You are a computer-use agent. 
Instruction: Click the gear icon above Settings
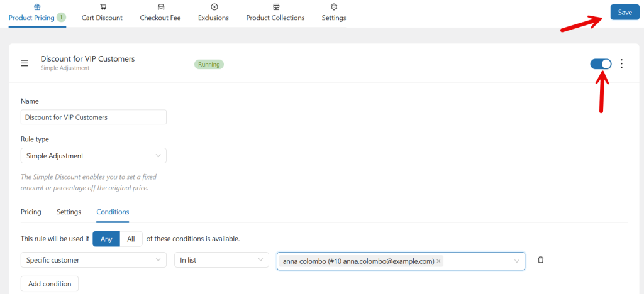(x=334, y=7)
